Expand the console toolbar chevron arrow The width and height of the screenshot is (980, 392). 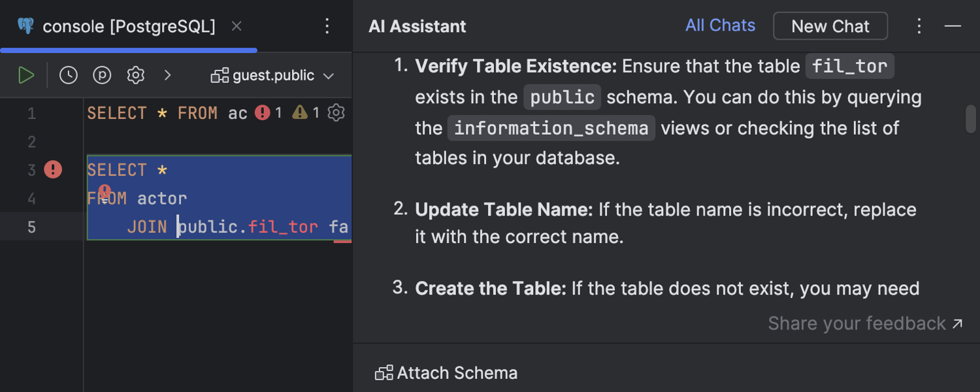(168, 74)
